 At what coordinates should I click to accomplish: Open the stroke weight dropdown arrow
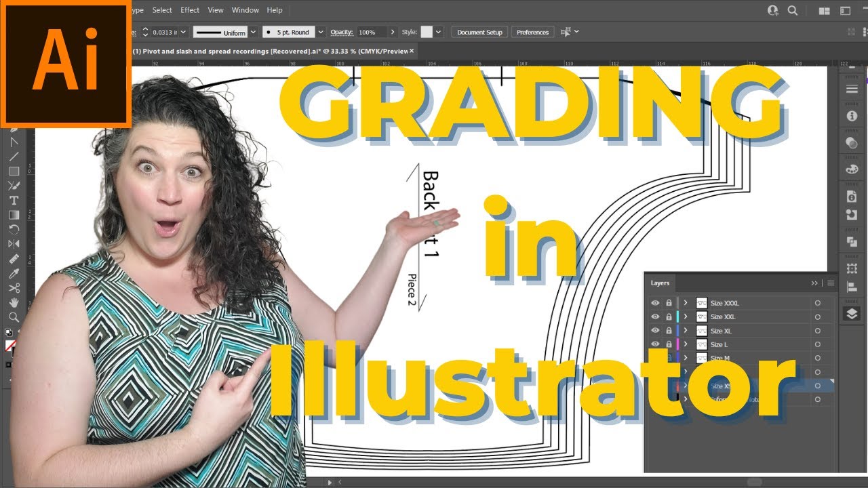(184, 32)
